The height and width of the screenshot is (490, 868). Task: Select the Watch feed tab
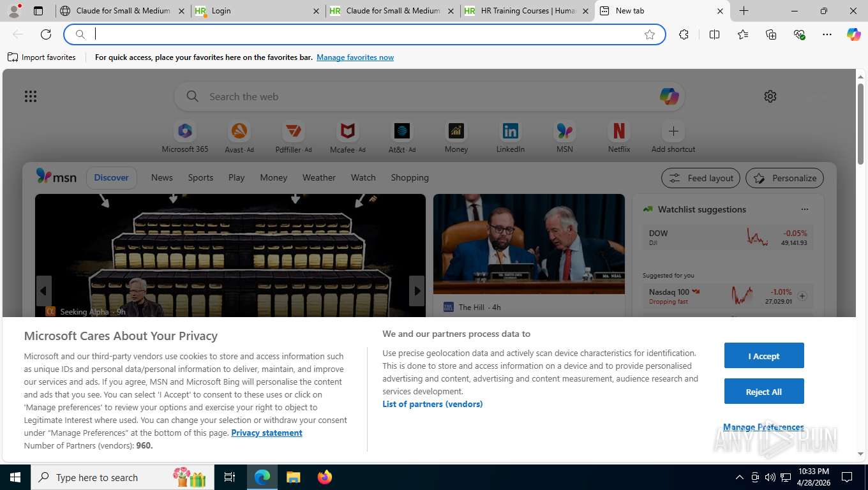(x=363, y=177)
